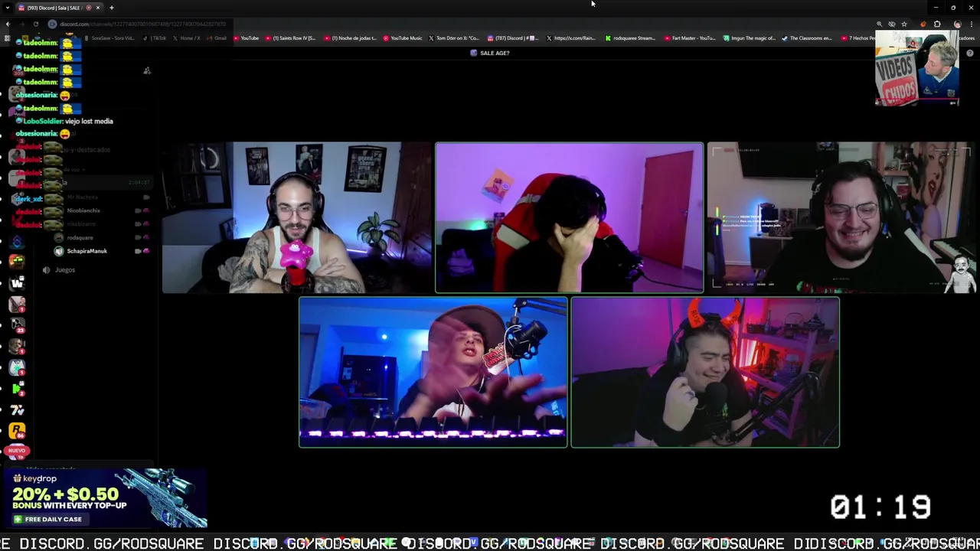Click the browser zoom magnifier icon
980x551 pixels.
(879, 24)
